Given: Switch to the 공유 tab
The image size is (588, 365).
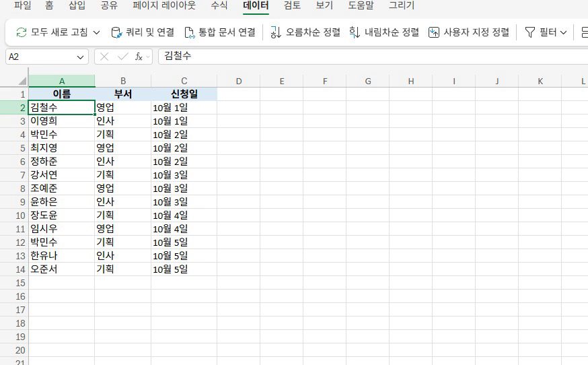Looking at the screenshot, I should coord(109,5).
